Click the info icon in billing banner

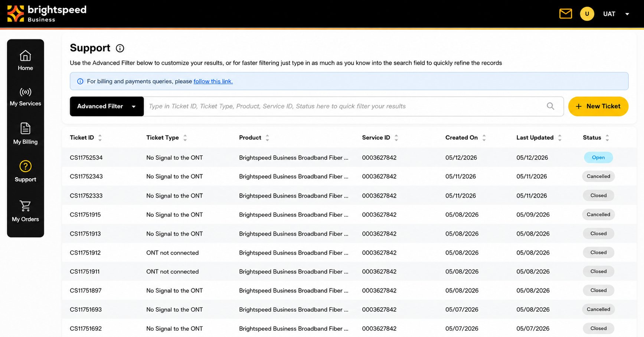(x=80, y=81)
